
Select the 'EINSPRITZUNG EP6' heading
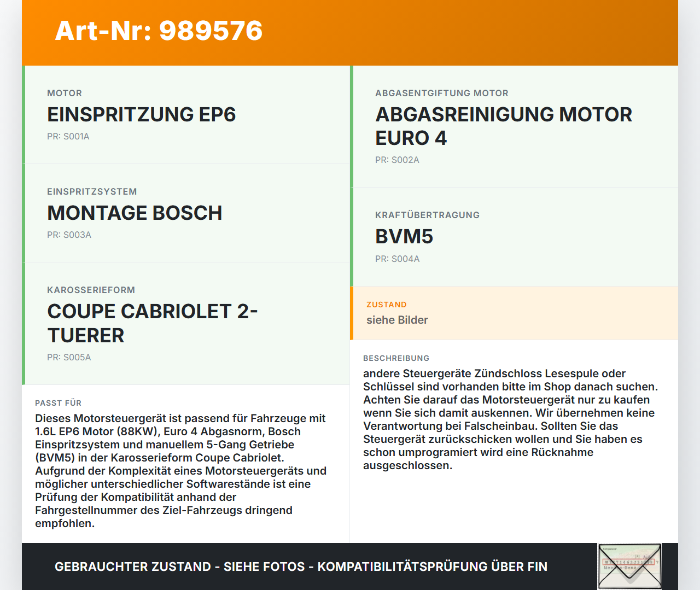142,114
